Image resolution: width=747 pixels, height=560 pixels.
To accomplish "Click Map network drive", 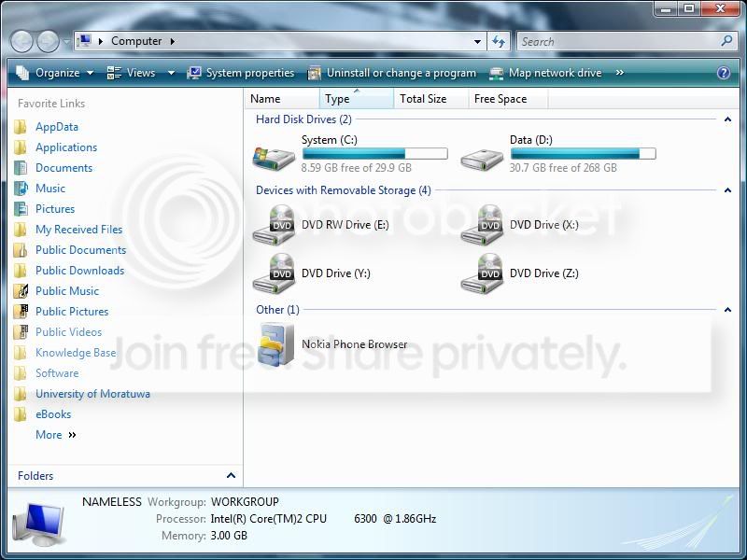I will click(545, 73).
